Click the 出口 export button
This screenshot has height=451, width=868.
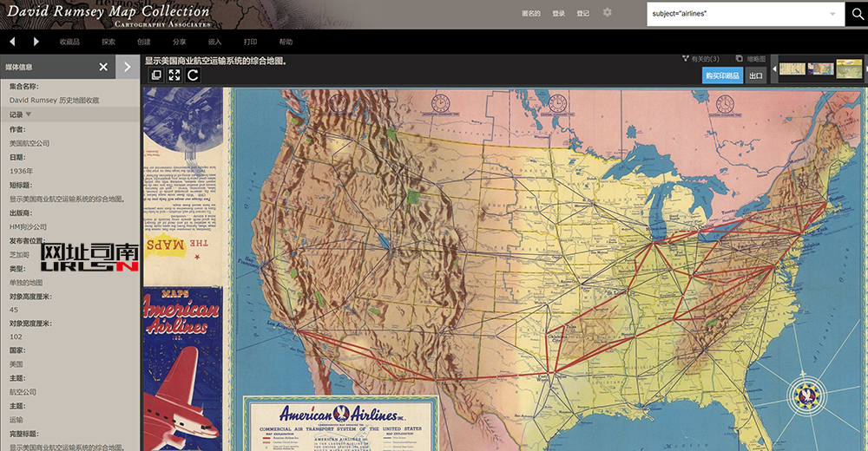point(755,75)
